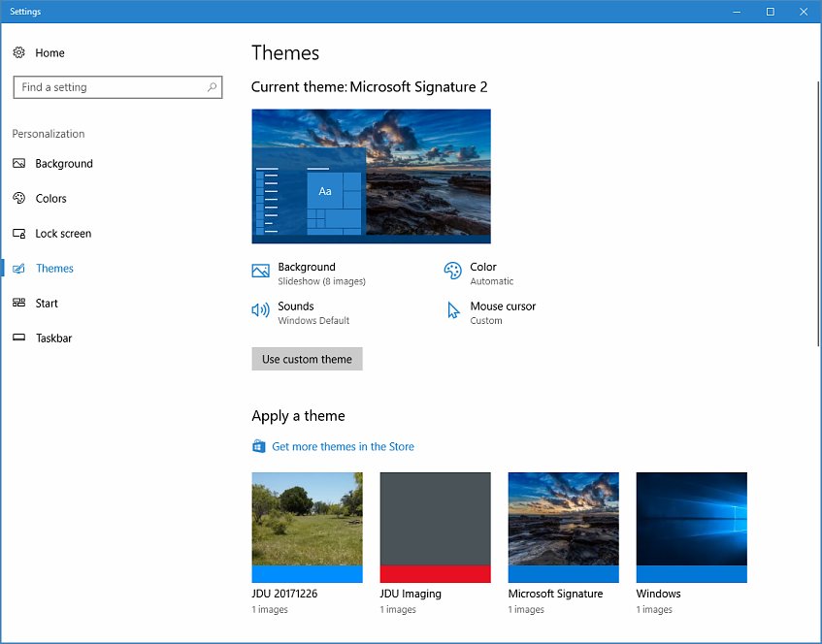Open Mouse cursor Custom setting

pos(490,313)
